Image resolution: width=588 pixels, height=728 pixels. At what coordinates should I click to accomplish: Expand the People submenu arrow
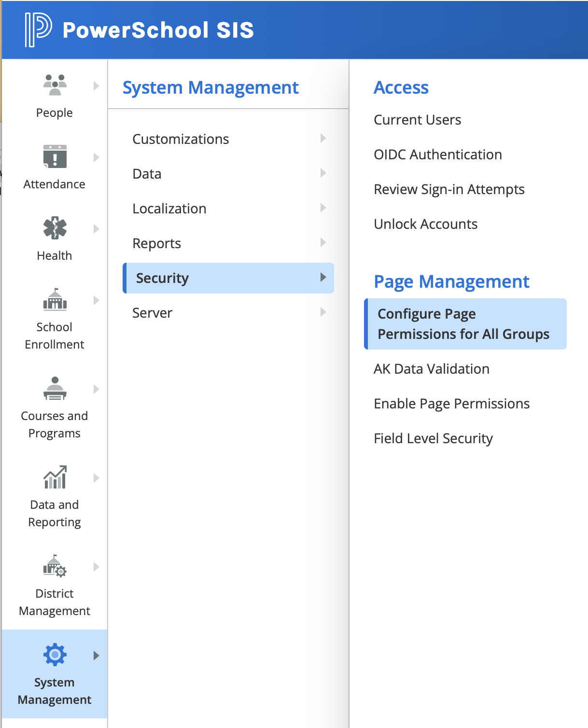97,86
